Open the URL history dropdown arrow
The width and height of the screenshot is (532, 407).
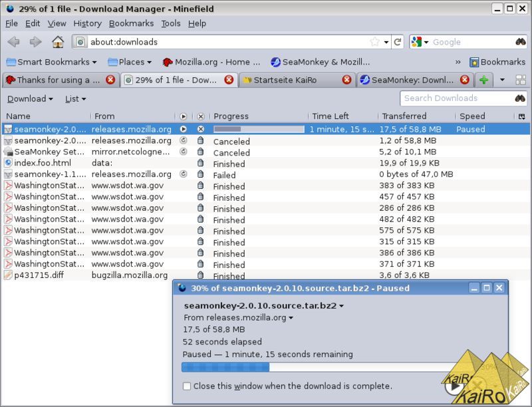click(x=386, y=42)
